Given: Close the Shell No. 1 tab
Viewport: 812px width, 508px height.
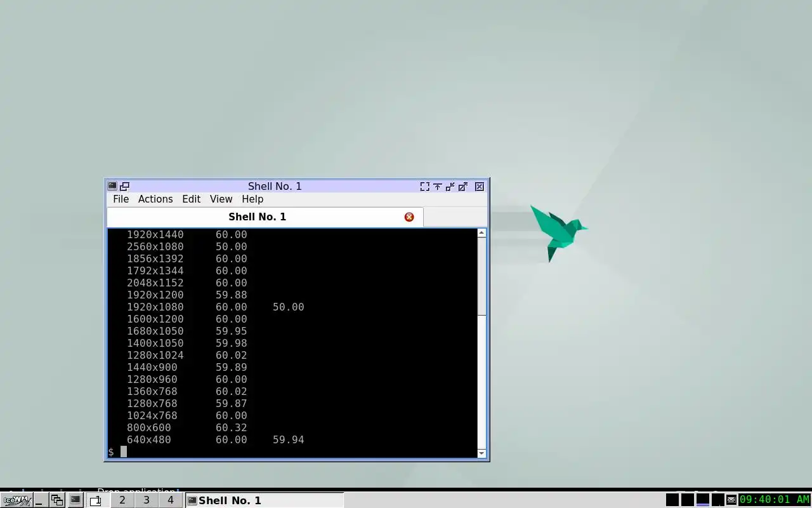Looking at the screenshot, I should [409, 217].
